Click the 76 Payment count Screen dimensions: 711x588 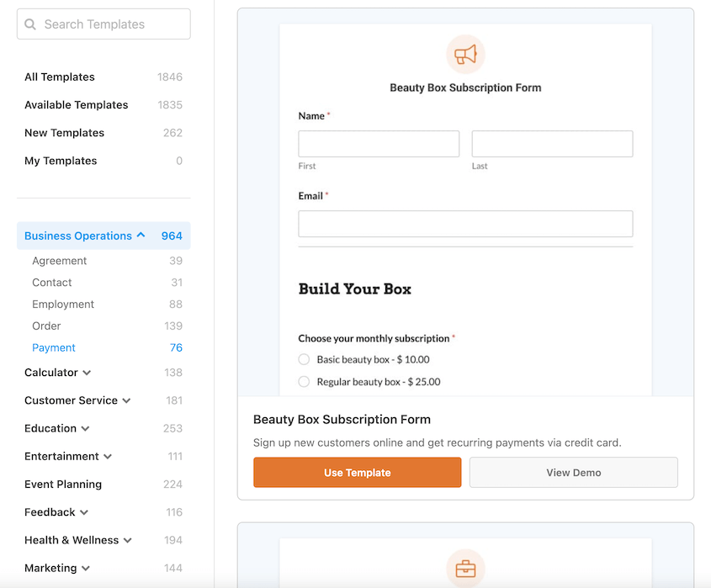click(x=176, y=347)
